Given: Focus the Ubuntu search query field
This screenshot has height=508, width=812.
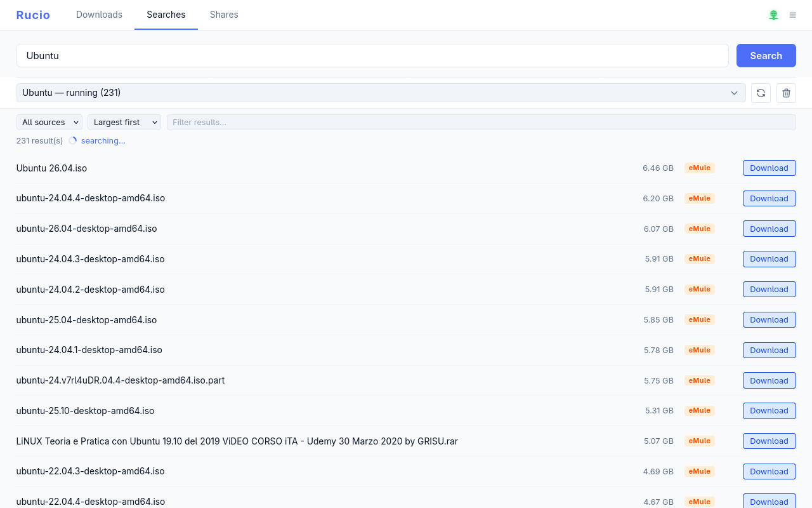Looking at the screenshot, I should [x=372, y=55].
